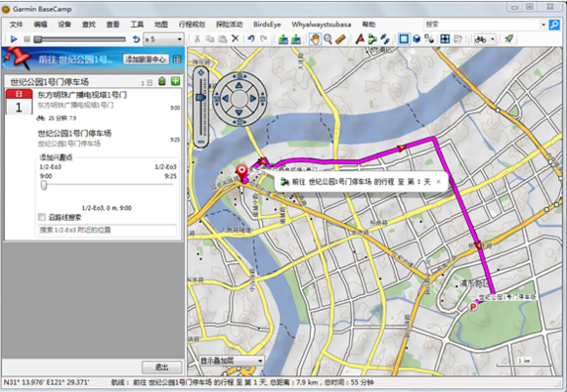The width and height of the screenshot is (567, 392).
Task: Click the top search input field
Action: [482, 24]
